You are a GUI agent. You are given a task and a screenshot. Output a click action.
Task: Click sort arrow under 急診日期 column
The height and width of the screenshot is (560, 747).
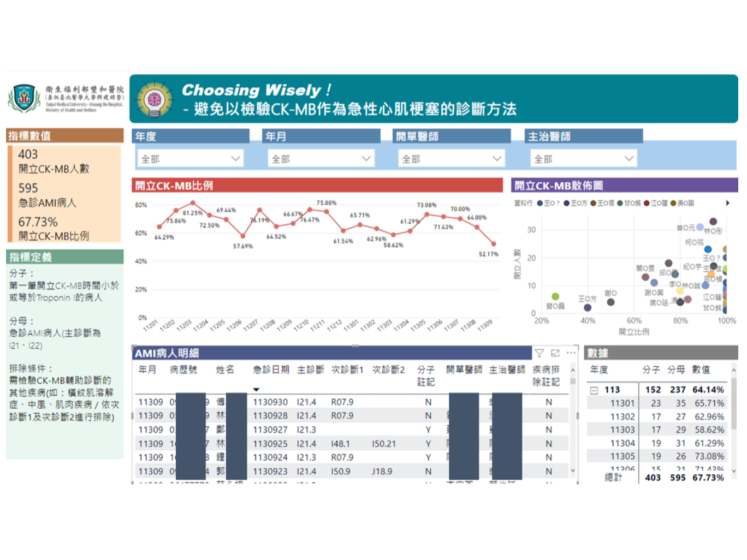pyautogui.click(x=256, y=390)
